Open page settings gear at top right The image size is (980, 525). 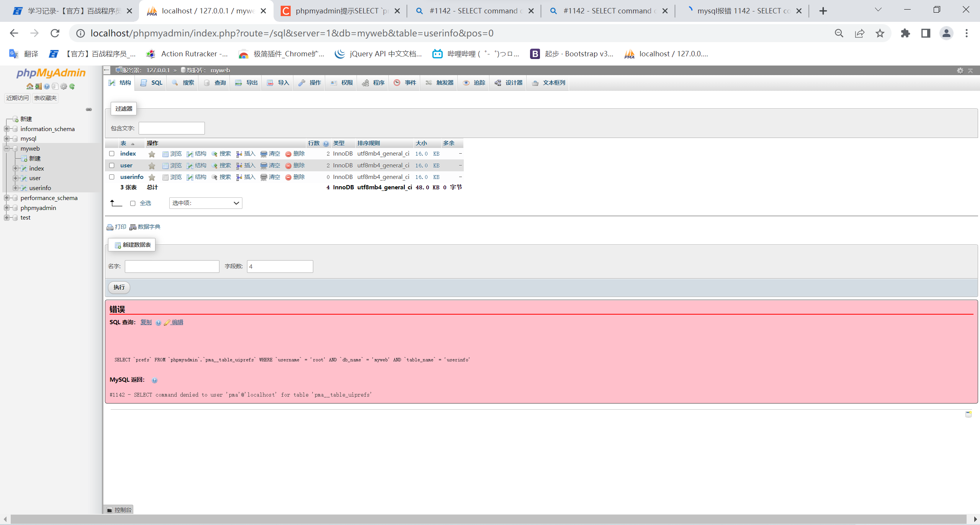pos(960,71)
